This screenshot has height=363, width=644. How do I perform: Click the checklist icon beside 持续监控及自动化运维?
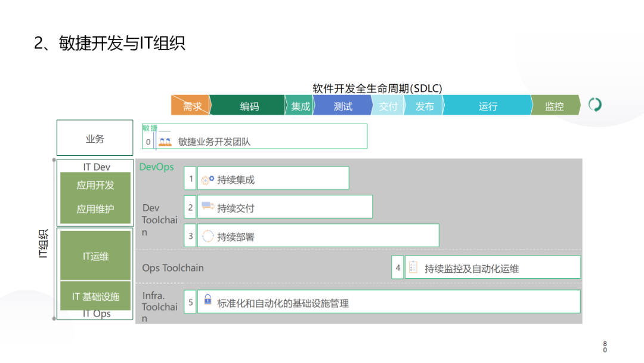point(413,267)
